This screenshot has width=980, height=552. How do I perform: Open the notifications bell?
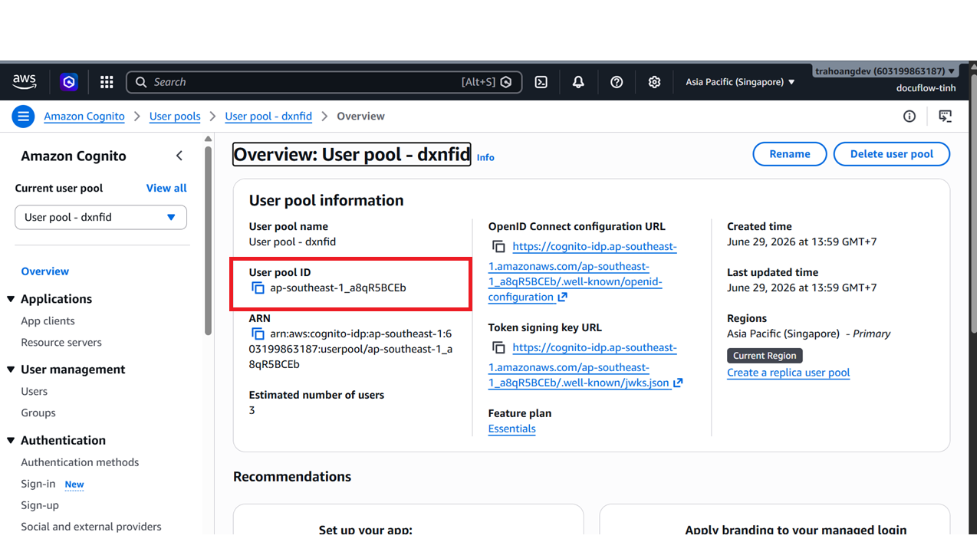pyautogui.click(x=578, y=82)
